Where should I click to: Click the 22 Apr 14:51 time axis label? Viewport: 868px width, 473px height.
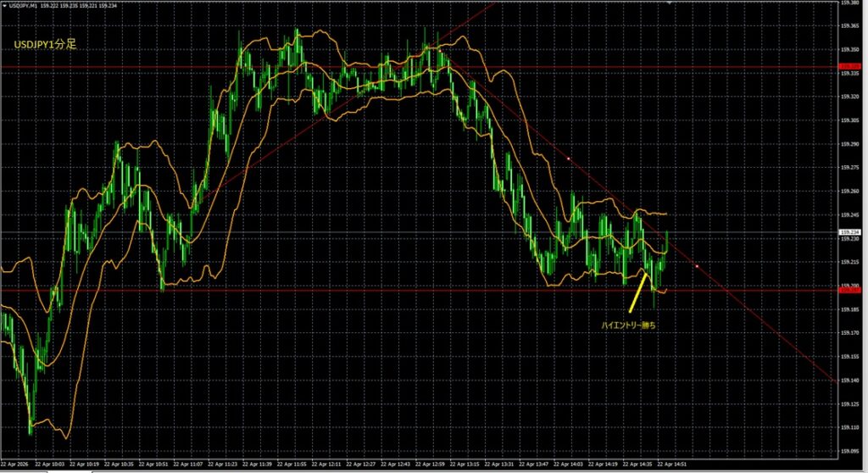tap(671, 465)
